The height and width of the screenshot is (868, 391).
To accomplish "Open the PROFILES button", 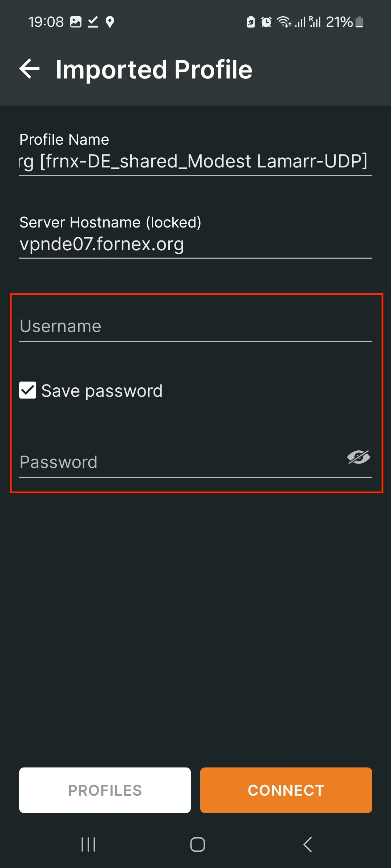I will (x=105, y=790).
